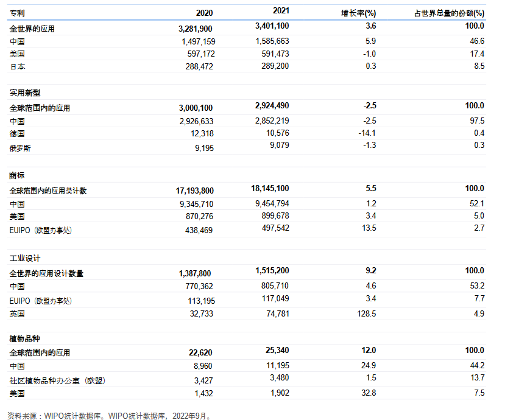The height and width of the screenshot is (420, 505).
Task: Click the cell '3,427'
Action: pos(203,380)
